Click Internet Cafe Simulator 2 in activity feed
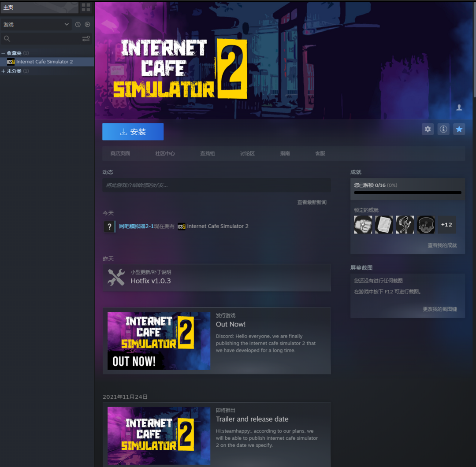This screenshot has height=467, width=476. [218, 226]
